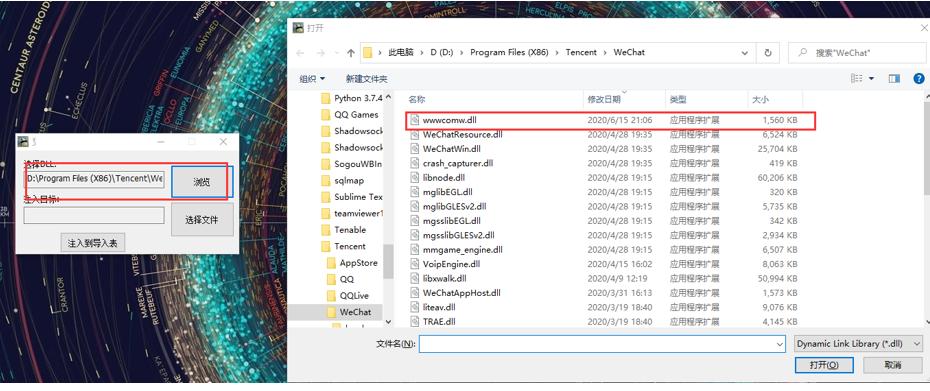This screenshot has width=930, height=391.
Task: Click the Tenable folder icon
Action: click(x=325, y=230)
